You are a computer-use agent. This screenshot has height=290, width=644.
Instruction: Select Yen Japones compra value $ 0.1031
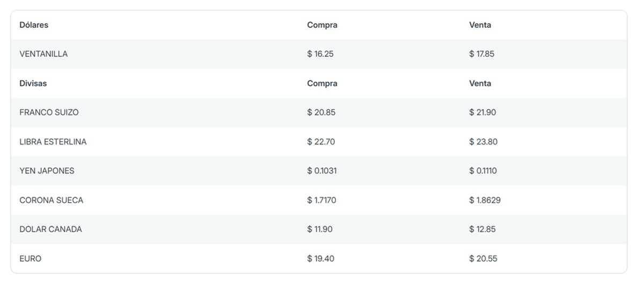point(322,171)
